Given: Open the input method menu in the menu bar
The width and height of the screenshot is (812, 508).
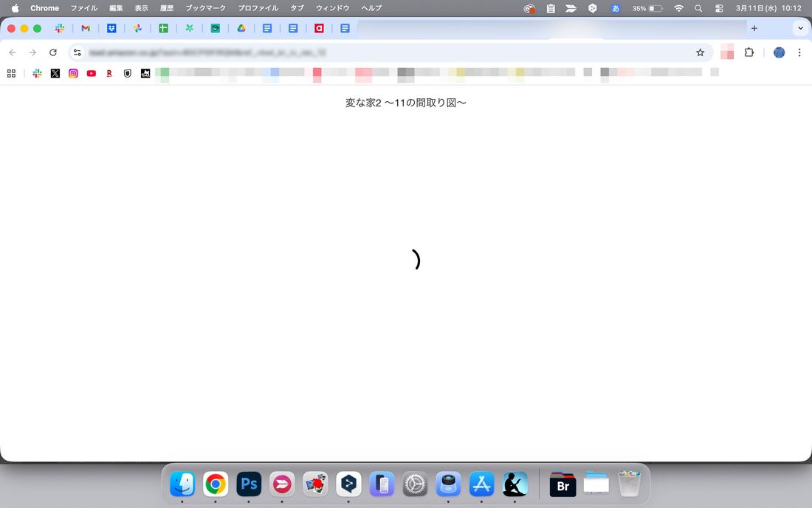Looking at the screenshot, I should [616, 8].
